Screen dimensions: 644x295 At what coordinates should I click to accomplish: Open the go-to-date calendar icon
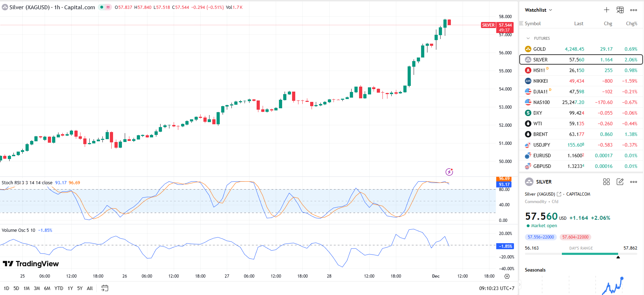click(105, 288)
